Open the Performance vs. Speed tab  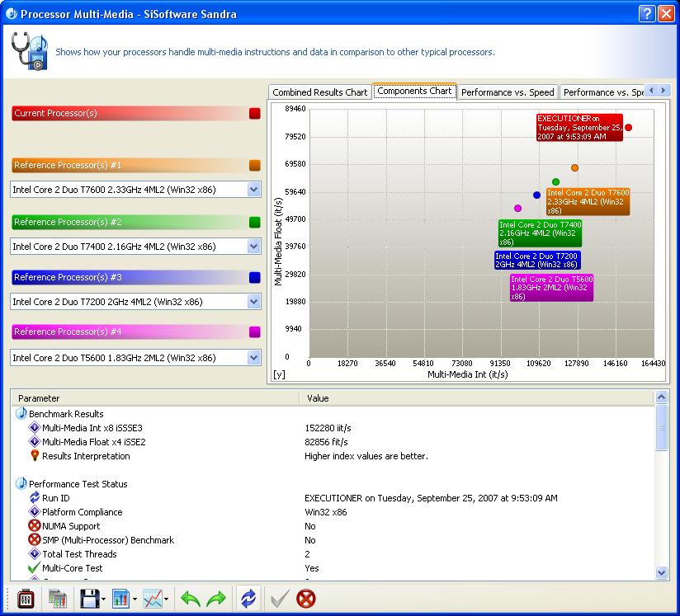508,92
